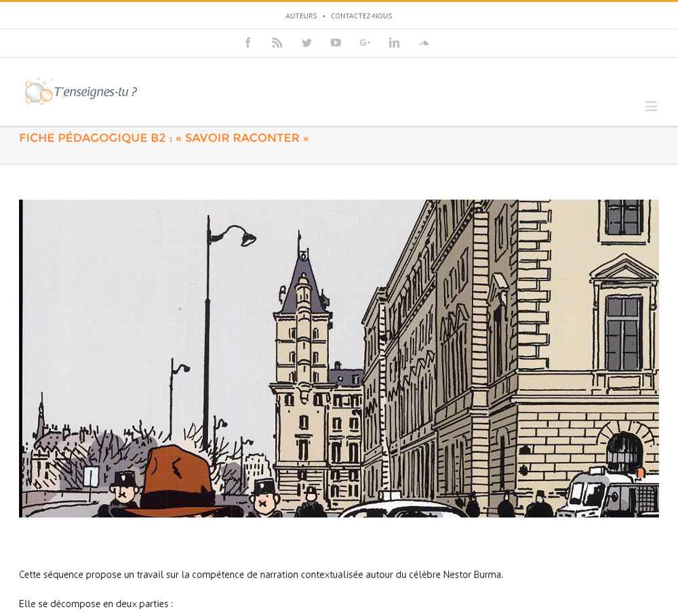Open the Twitter social icon

(x=306, y=43)
